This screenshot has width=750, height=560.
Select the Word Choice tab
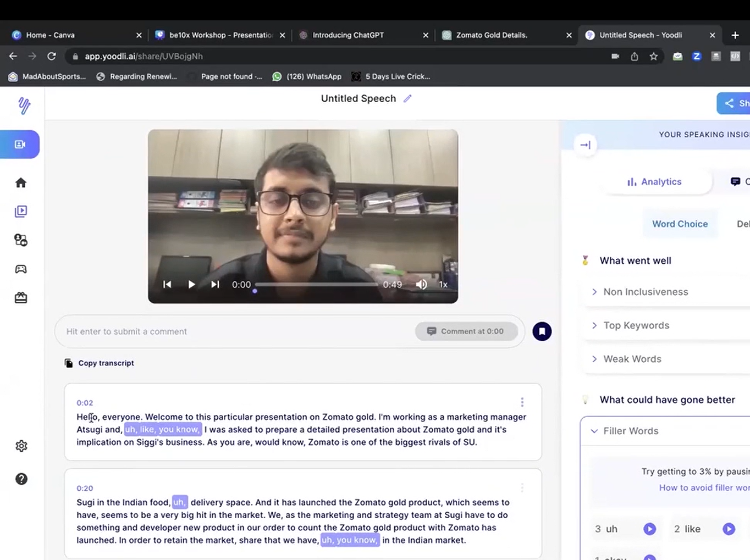[680, 224]
